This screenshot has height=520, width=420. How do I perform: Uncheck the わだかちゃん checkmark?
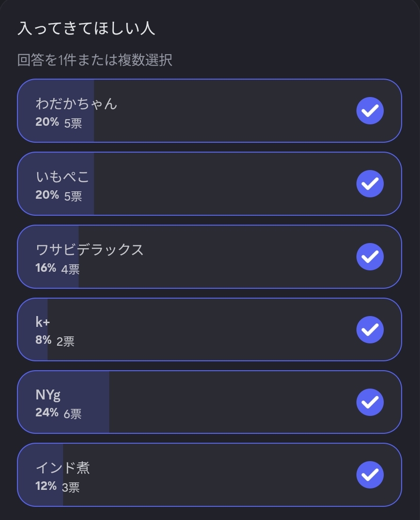[x=370, y=111]
